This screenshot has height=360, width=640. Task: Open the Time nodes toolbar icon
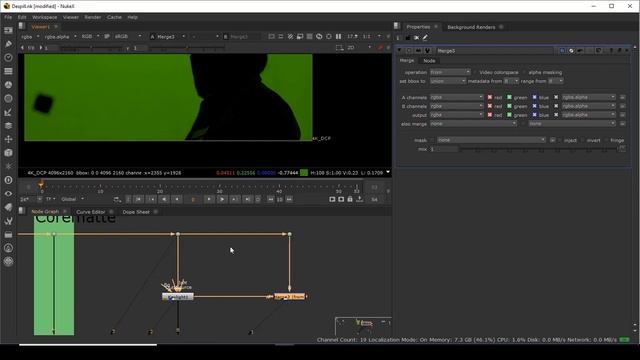pos(8,58)
